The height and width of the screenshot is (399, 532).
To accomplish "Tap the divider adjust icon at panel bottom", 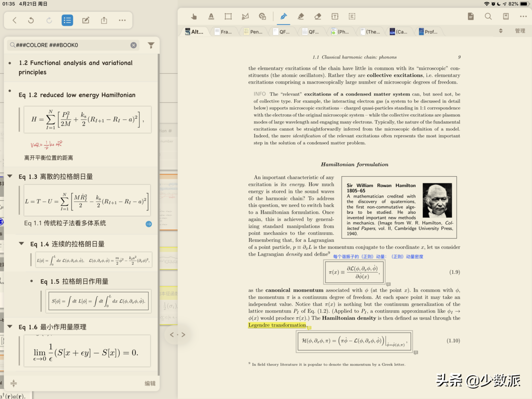I will [x=14, y=383].
